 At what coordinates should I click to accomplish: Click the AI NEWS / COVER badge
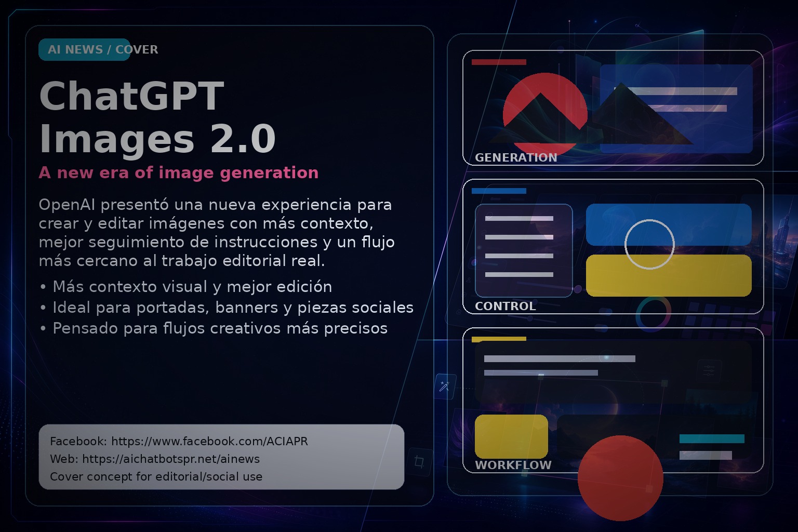coord(84,49)
